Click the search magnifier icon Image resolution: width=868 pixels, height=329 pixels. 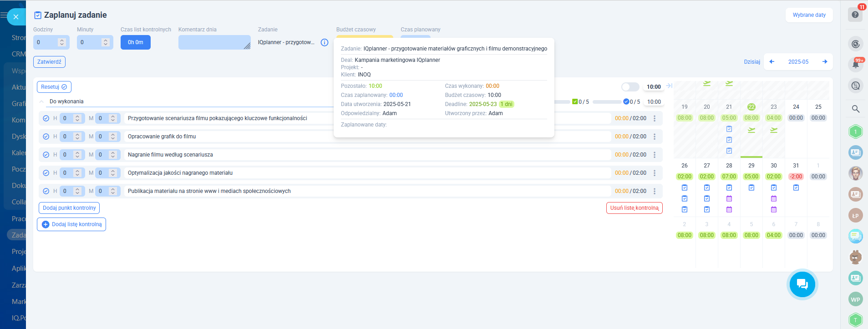[x=855, y=109]
